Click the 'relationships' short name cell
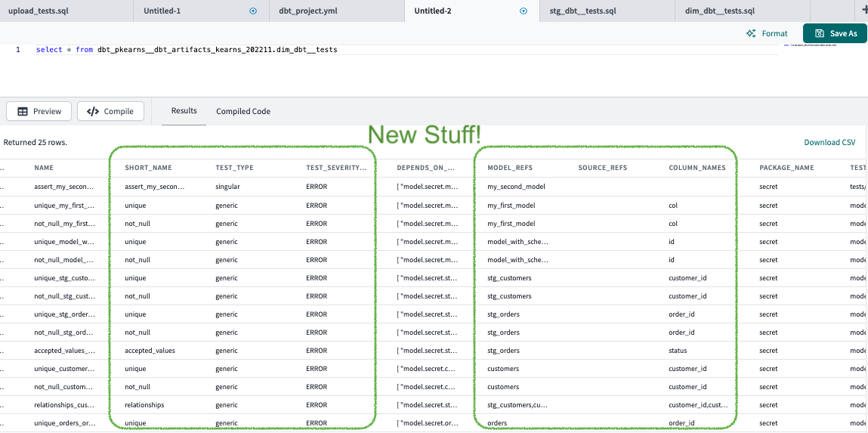868x433 pixels. [144, 405]
